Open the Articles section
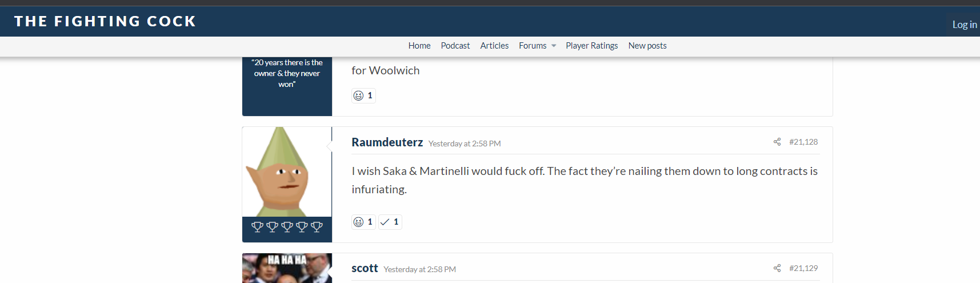The height and width of the screenshot is (283, 980). coord(494,46)
